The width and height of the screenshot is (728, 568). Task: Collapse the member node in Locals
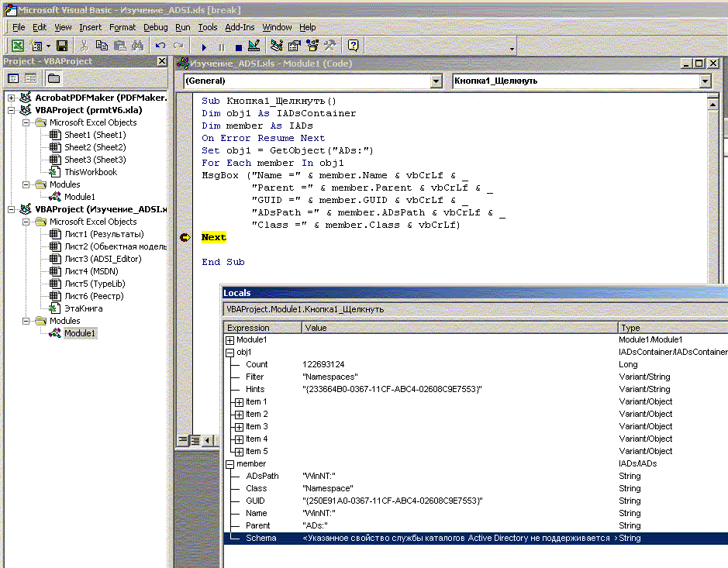tap(229, 464)
